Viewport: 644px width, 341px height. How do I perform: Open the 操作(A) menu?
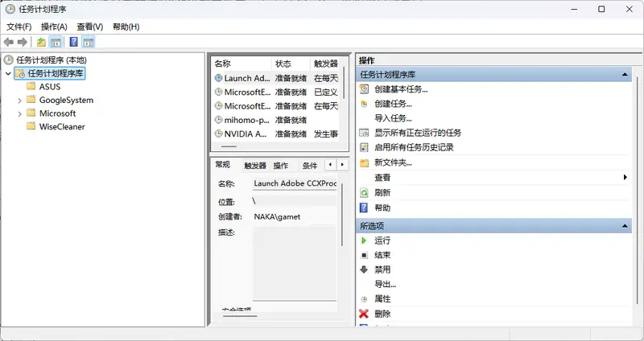click(x=54, y=27)
